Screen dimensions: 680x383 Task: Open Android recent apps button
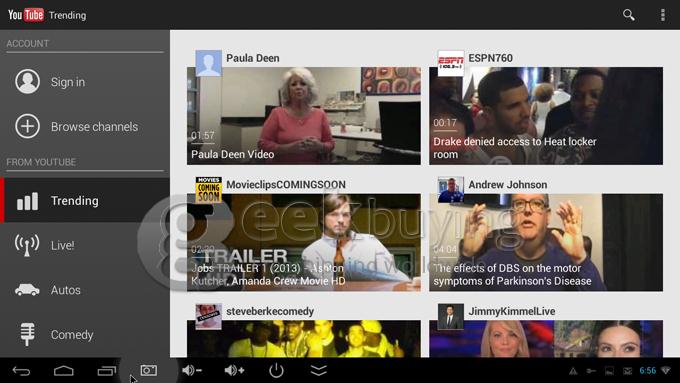pyautogui.click(x=106, y=371)
